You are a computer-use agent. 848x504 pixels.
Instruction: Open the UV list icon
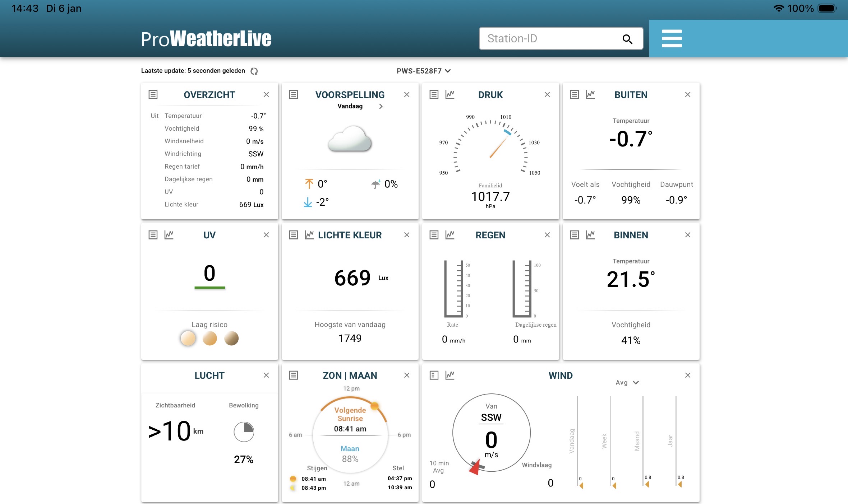(153, 235)
